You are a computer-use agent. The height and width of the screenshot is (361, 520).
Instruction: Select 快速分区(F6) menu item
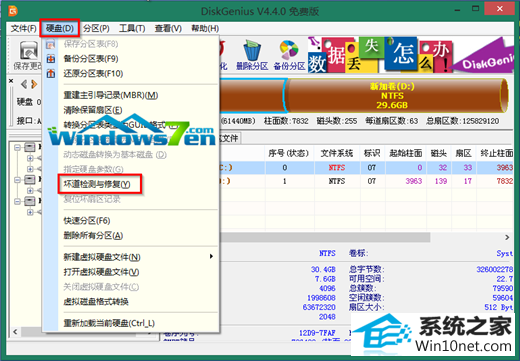click(x=87, y=221)
